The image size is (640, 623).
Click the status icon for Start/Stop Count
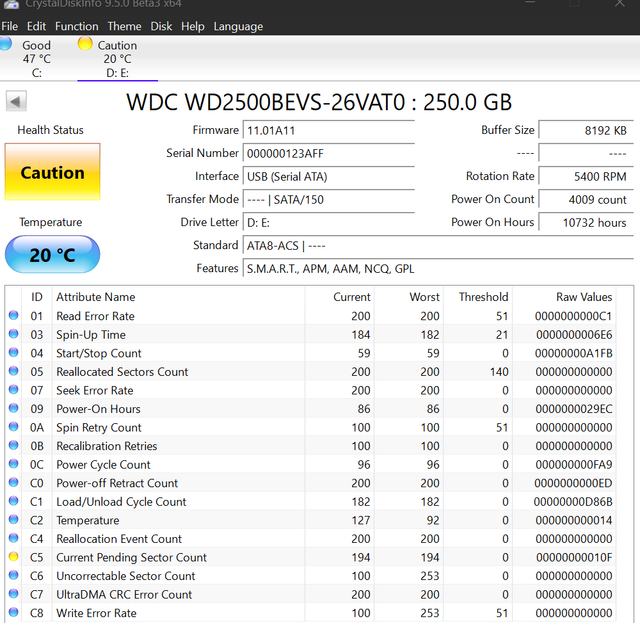[13, 352]
